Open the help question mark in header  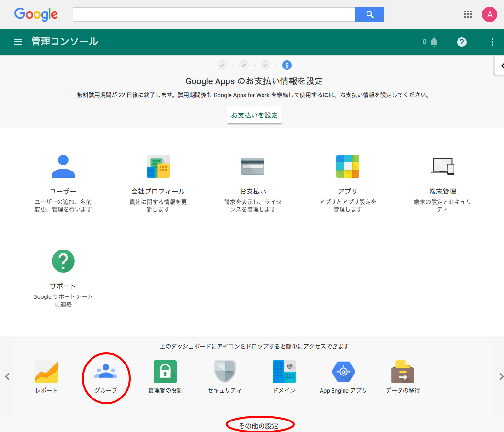coord(461,42)
